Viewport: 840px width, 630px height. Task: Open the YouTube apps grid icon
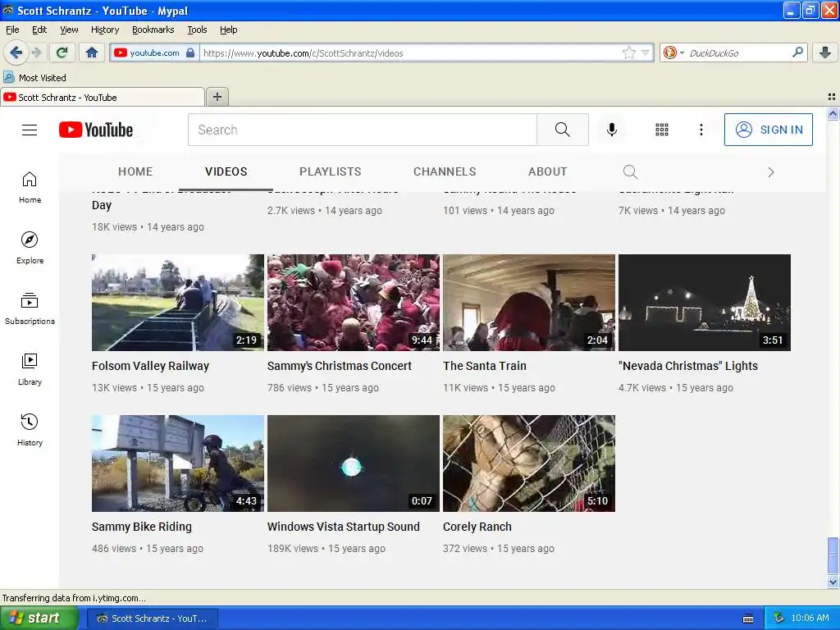[x=662, y=130]
